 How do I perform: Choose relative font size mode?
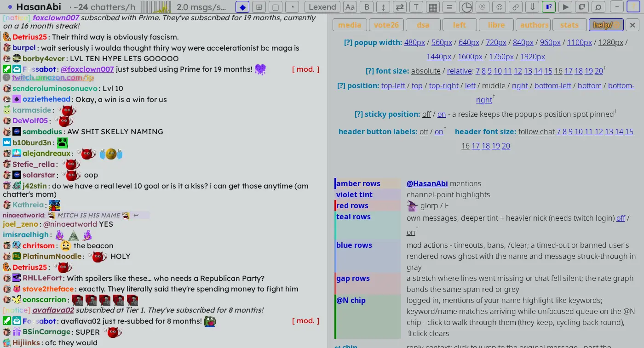460,71
